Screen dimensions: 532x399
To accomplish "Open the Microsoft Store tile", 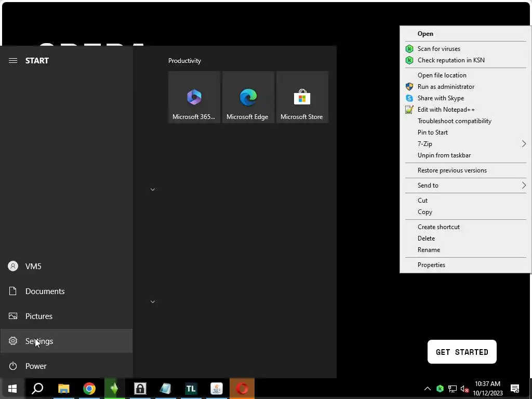I will 302,97.
